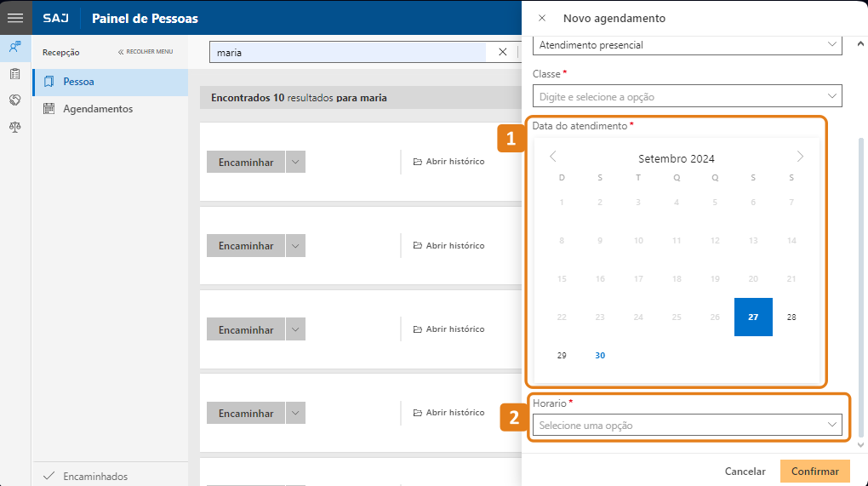Click the Painel de Pessoas title
This screenshot has width=868, height=486.
coord(145,18)
